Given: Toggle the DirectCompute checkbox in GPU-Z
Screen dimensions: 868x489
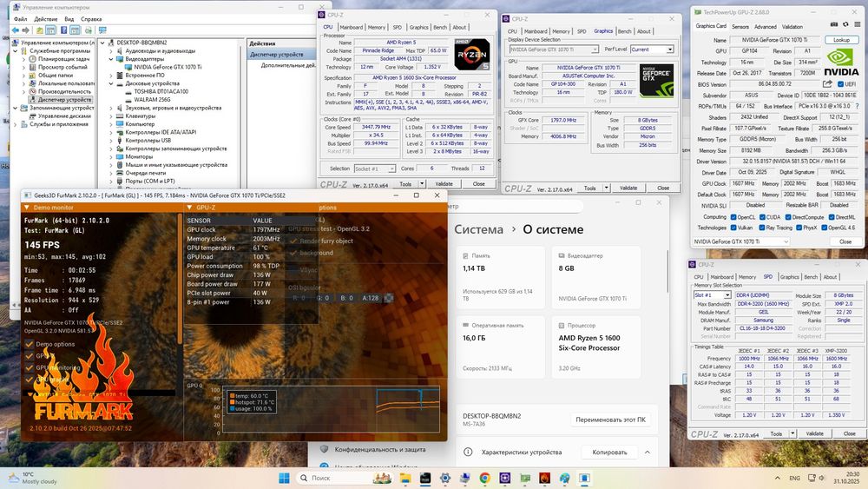Looking at the screenshot, I should pos(788,217).
